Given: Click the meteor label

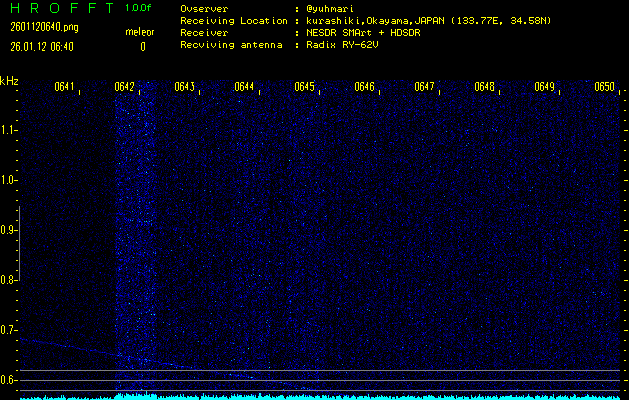Looking at the screenshot, I should coord(140,32).
